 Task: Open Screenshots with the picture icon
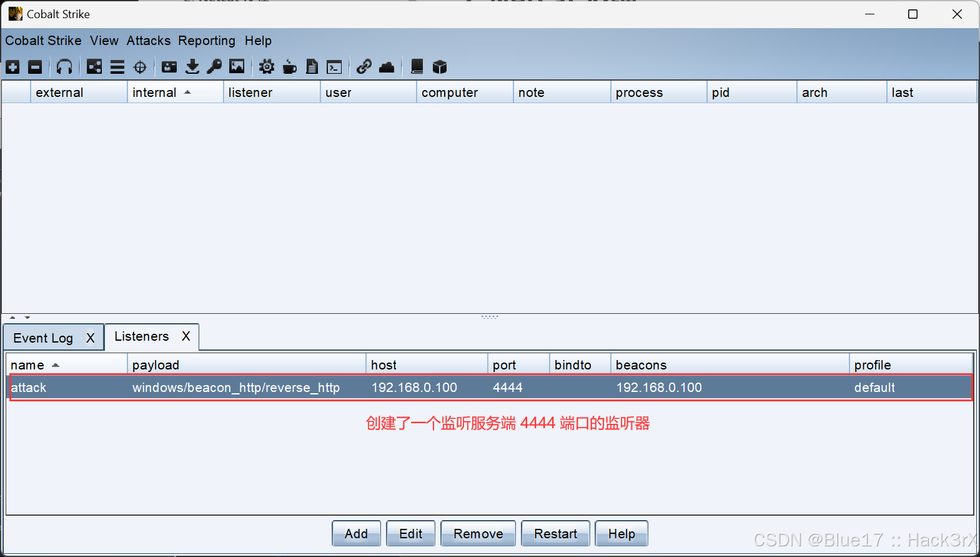[237, 66]
